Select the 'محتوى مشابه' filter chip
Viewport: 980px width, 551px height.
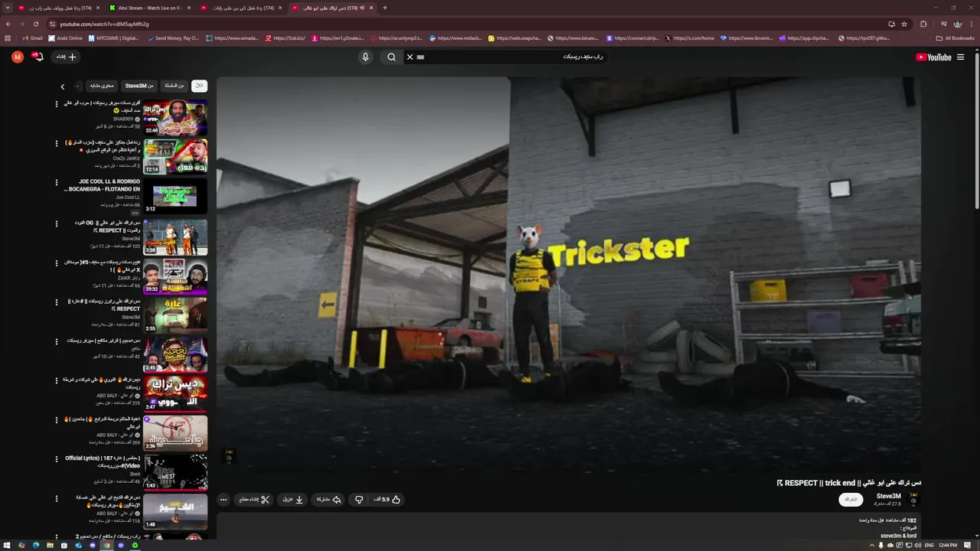pos(101,86)
